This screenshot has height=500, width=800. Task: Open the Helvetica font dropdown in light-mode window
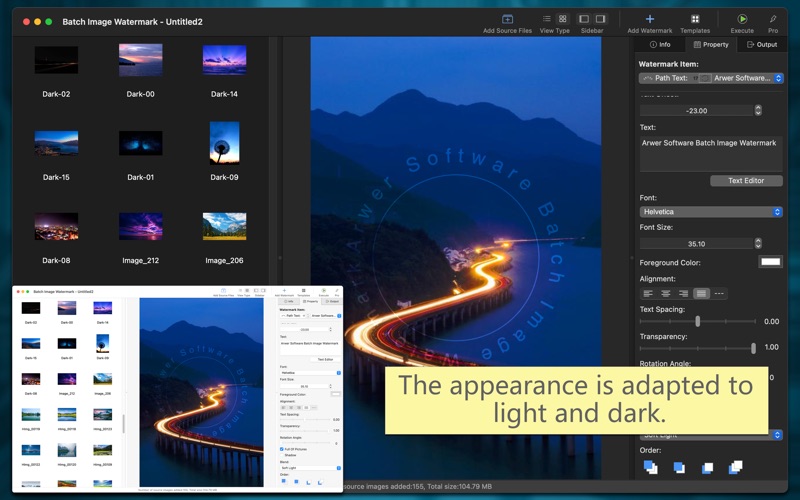(310, 373)
